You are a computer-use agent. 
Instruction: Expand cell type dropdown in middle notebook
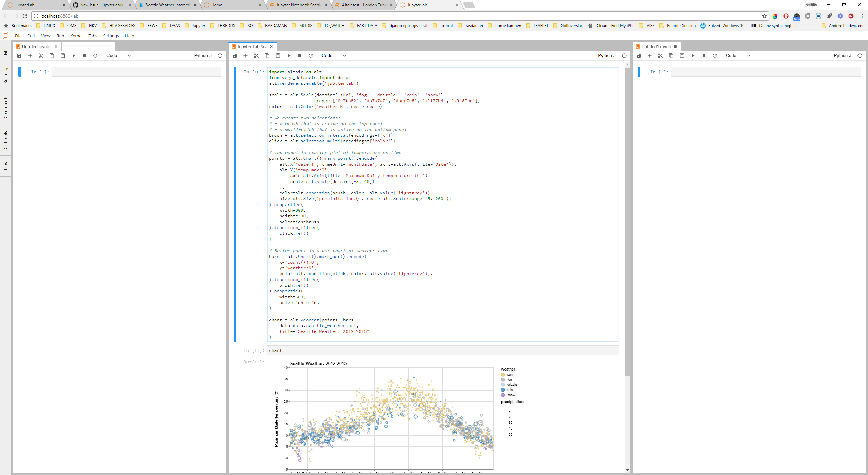[334, 56]
